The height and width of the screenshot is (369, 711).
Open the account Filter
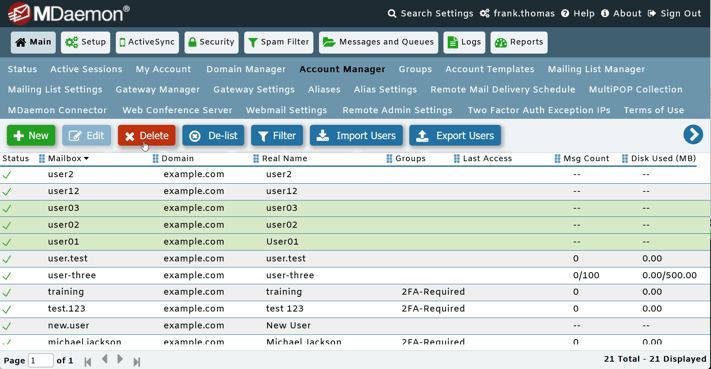277,136
